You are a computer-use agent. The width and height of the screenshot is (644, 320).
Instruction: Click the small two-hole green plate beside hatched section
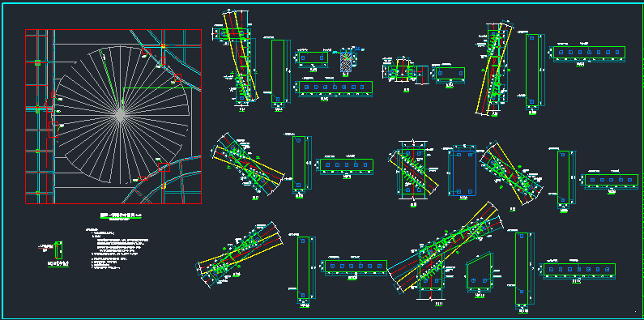tap(313, 58)
